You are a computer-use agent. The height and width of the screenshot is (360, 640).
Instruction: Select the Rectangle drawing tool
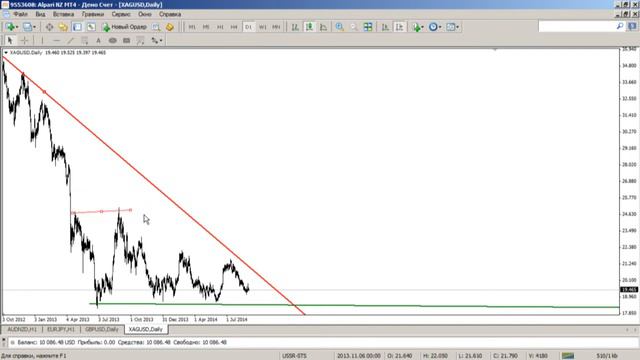[x=127, y=40]
